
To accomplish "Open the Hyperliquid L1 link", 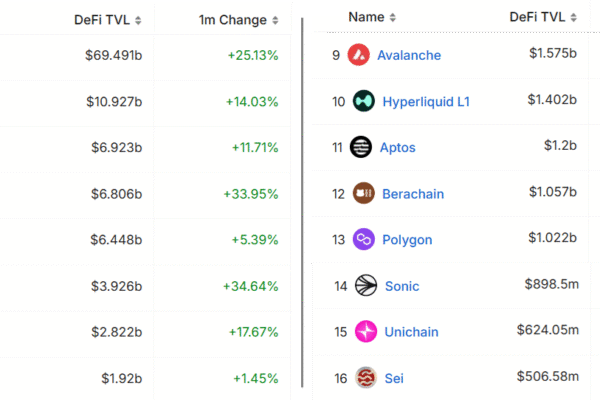I will [x=426, y=101].
